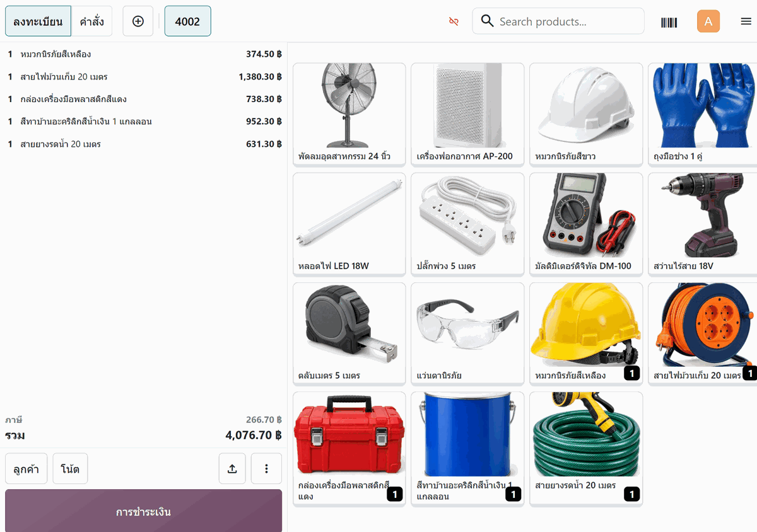Viewport: 757px width, 532px height.
Task: Click the การชำระเงิน payment button
Action: (143, 511)
